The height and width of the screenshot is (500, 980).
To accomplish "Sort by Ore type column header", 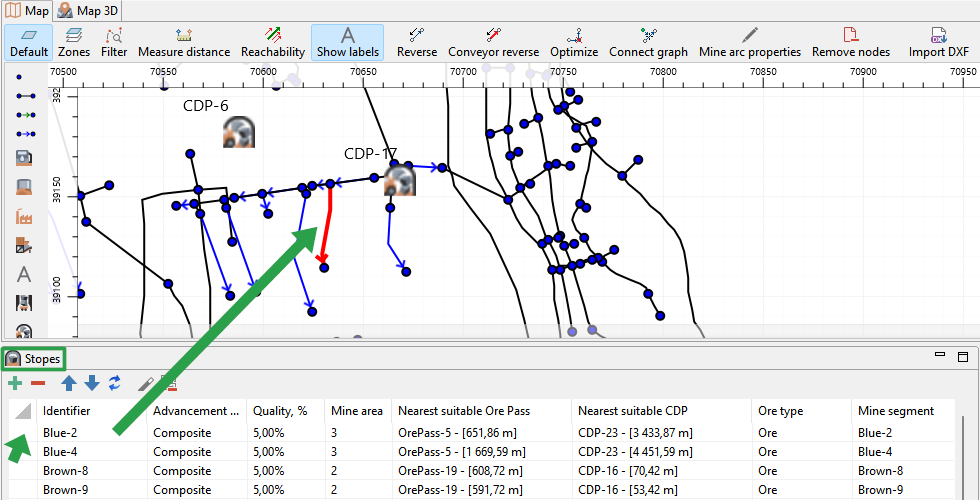I will click(x=801, y=411).
